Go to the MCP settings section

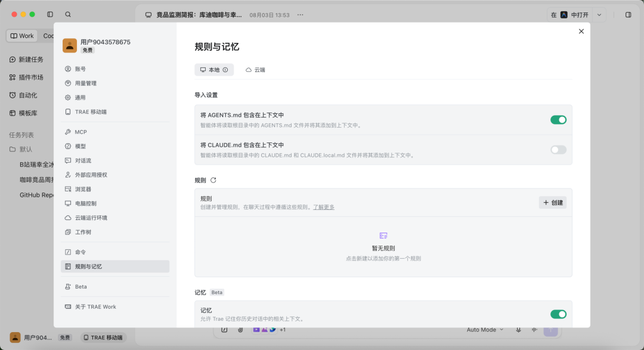pyautogui.click(x=115, y=132)
